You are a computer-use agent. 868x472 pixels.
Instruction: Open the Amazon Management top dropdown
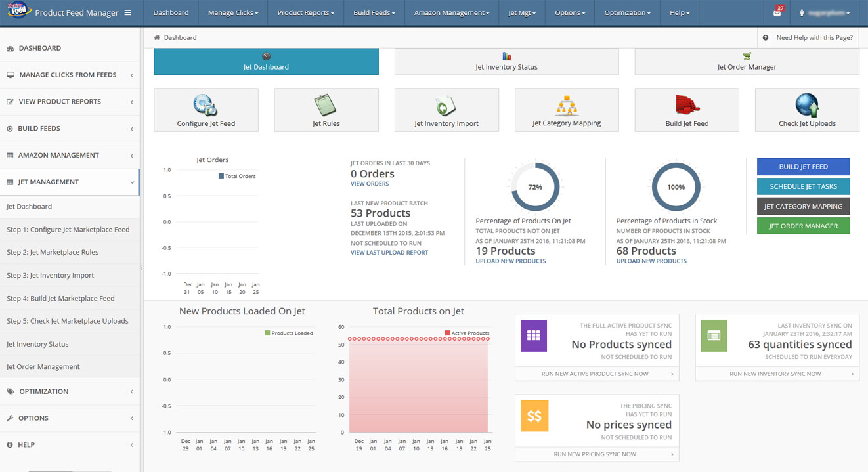(x=452, y=12)
